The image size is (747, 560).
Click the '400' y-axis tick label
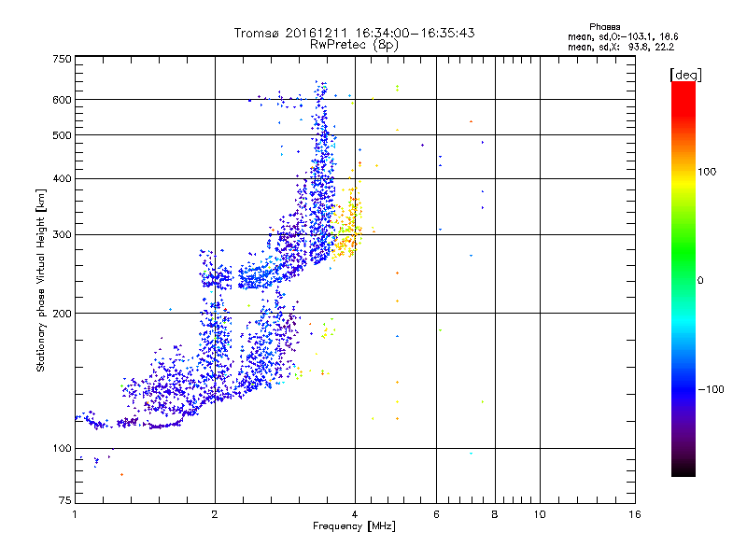pyautogui.click(x=62, y=179)
